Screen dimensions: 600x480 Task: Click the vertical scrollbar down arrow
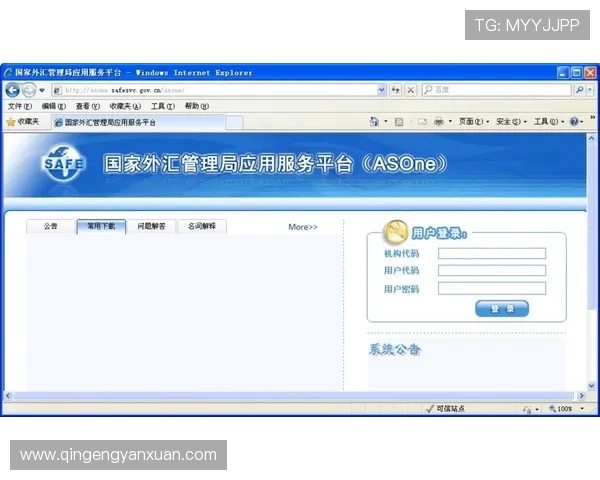point(592,386)
